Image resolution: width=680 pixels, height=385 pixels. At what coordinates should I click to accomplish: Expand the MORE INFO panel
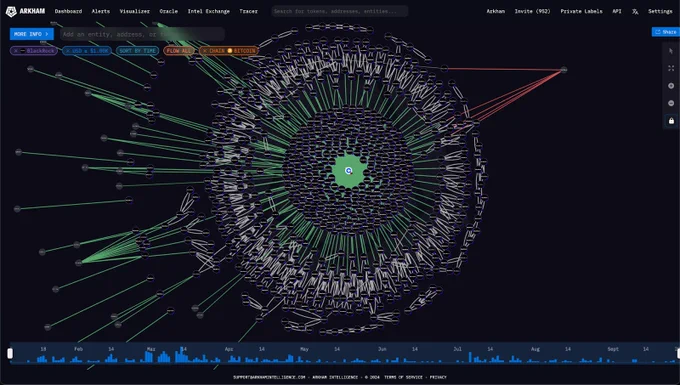pyautogui.click(x=32, y=34)
